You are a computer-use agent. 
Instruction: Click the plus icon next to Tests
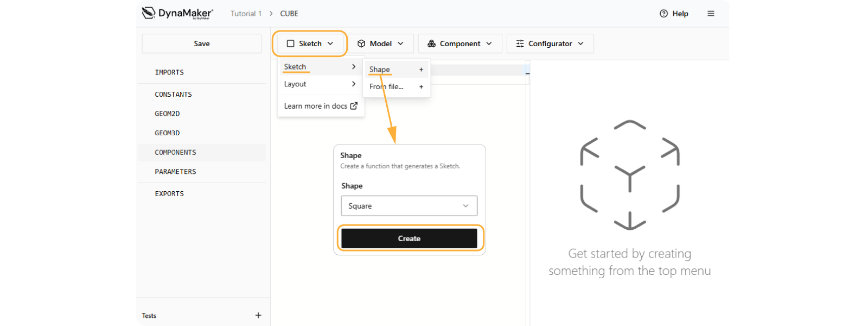[x=258, y=315]
